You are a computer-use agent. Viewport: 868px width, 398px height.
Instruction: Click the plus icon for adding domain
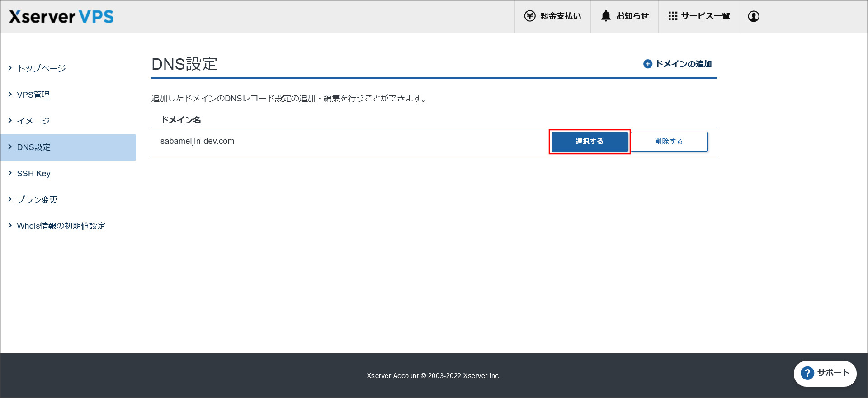tap(647, 64)
